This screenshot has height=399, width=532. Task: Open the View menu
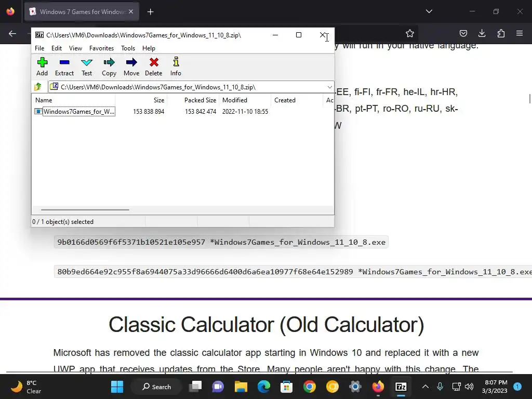(x=75, y=48)
